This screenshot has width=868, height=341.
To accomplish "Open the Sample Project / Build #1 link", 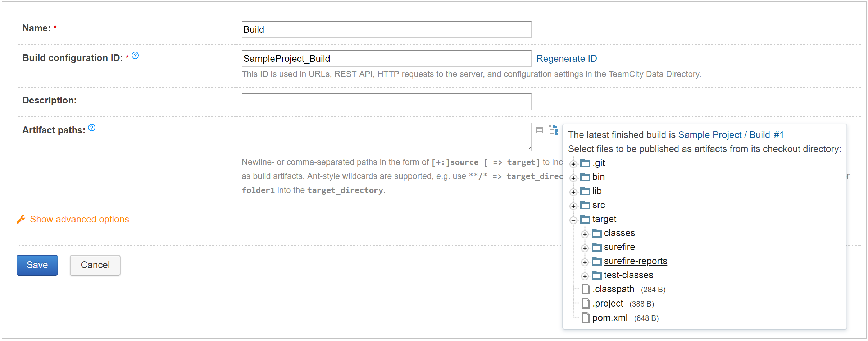I will (x=731, y=135).
